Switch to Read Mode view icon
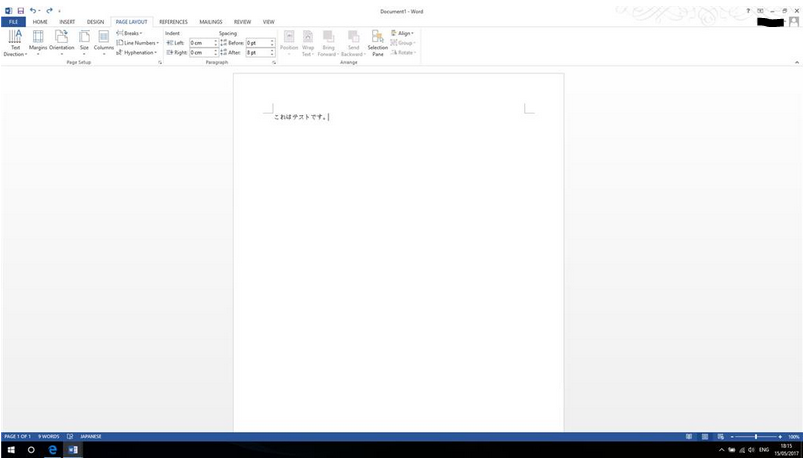Image resolution: width=804 pixels, height=462 pixels. (x=689, y=436)
